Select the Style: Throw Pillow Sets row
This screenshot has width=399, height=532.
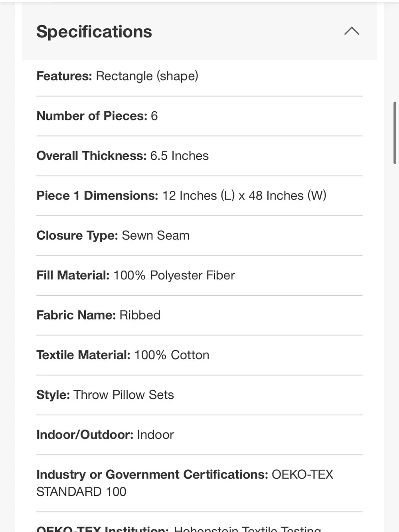pos(199,396)
